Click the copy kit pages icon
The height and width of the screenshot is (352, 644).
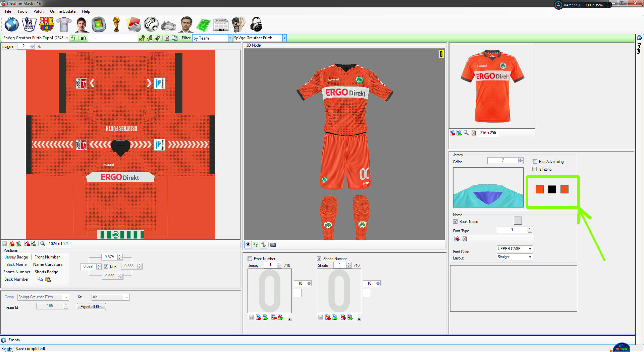(175, 38)
